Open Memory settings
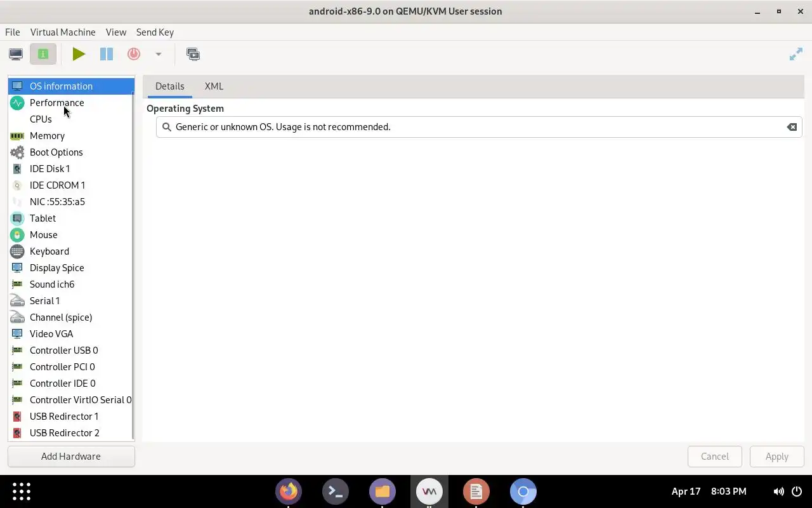Viewport: 812px width, 508px height. tap(71, 135)
